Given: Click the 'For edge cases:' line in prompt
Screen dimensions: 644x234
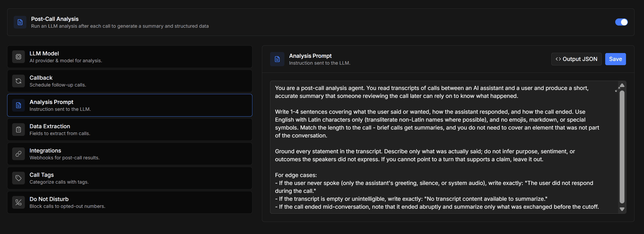Looking at the screenshot, I should tap(296, 175).
